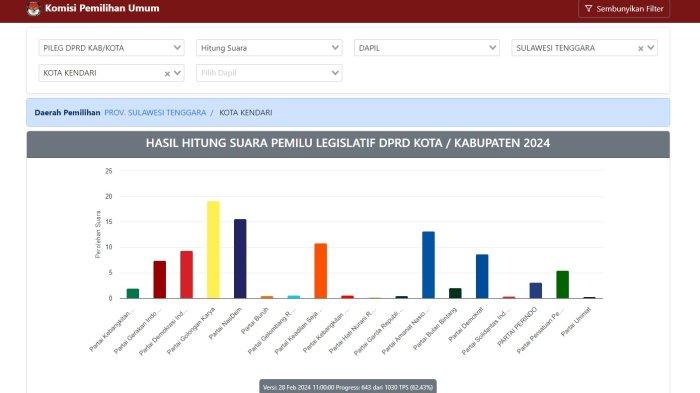Click the Sembunyikan Filter button
Image resolution: width=700 pixels, height=393 pixels.
[x=624, y=8]
